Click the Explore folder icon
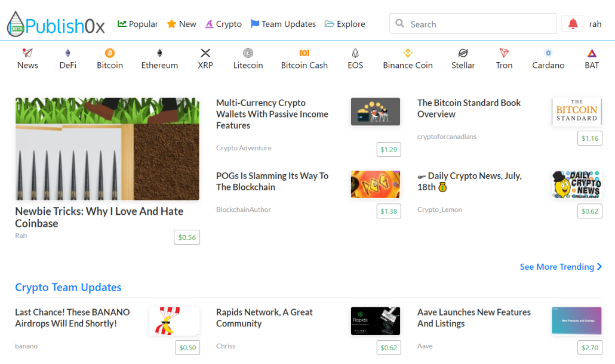This screenshot has width=615, height=364. (x=330, y=24)
